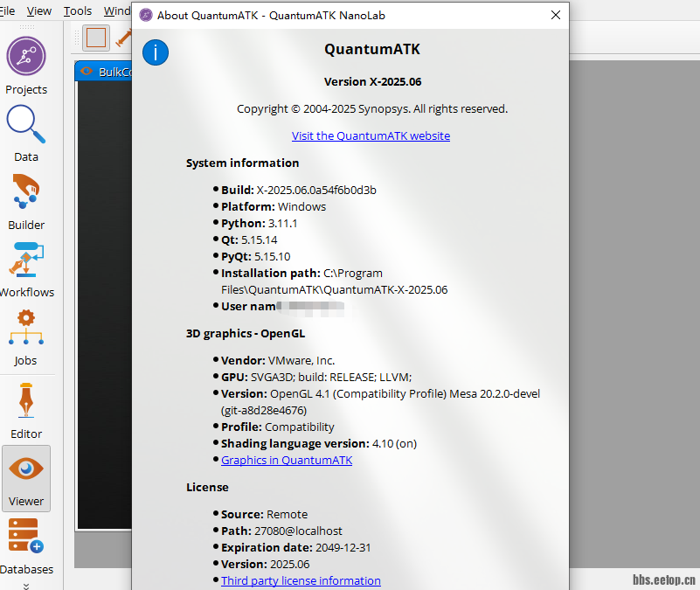Image resolution: width=700 pixels, height=590 pixels.
Task: Select the BulkCo viewer window title bar
Action: 105,72
